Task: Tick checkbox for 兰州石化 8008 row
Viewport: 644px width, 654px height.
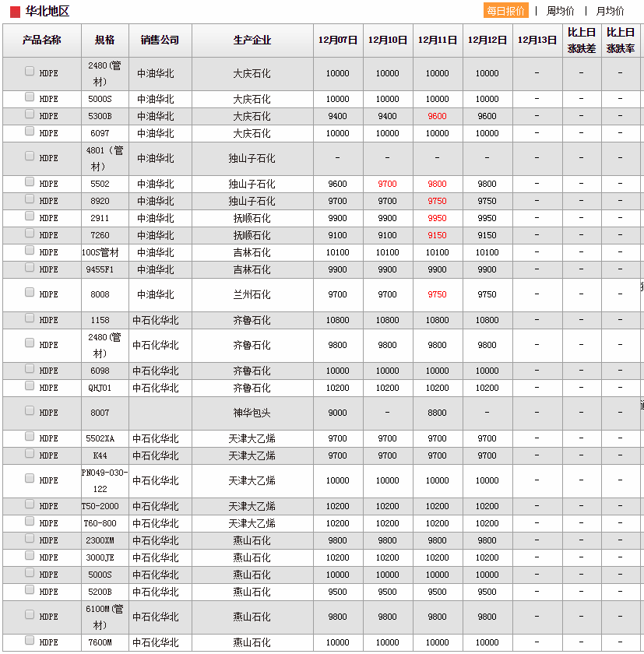Action: pyautogui.click(x=29, y=292)
